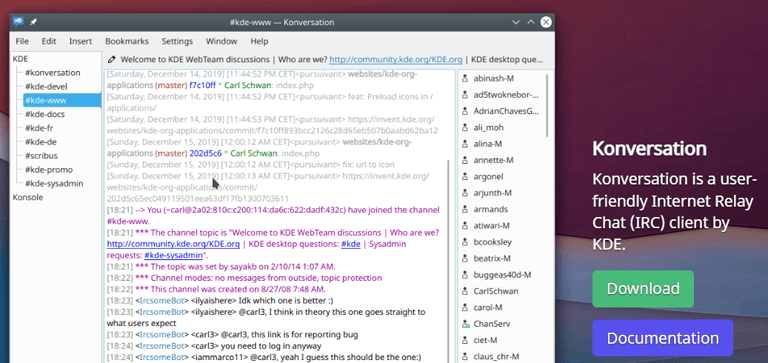Click the 'Channel modes' message line
Viewport: 768px width, 363px height.
coord(244,278)
